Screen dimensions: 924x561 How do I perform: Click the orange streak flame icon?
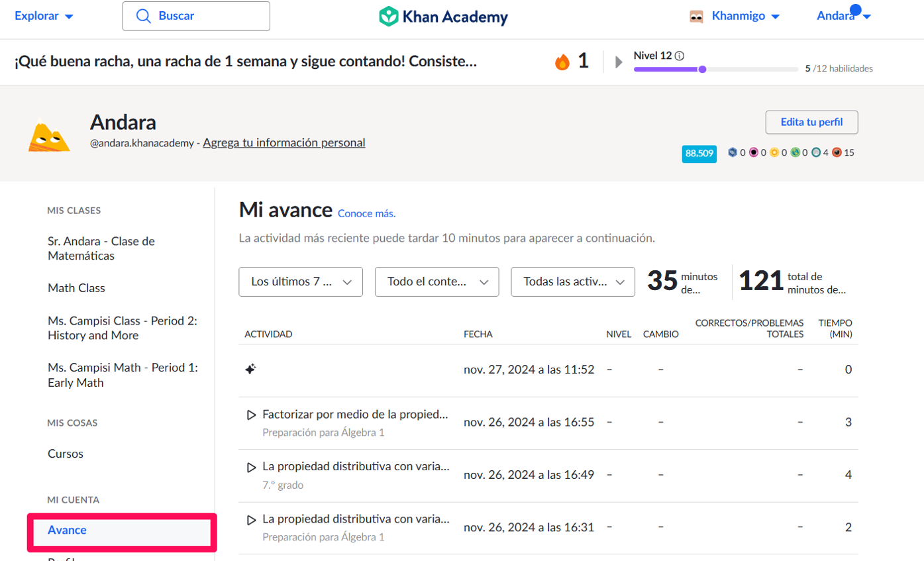click(562, 62)
